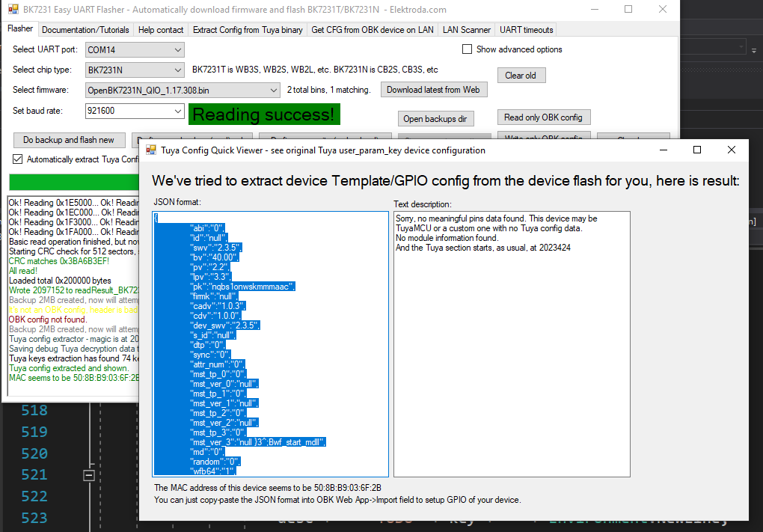This screenshot has width=763, height=532.
Task: Click the "pk":"nqbs1onwskmmmaac" JSON line
Action: point(242,287)
